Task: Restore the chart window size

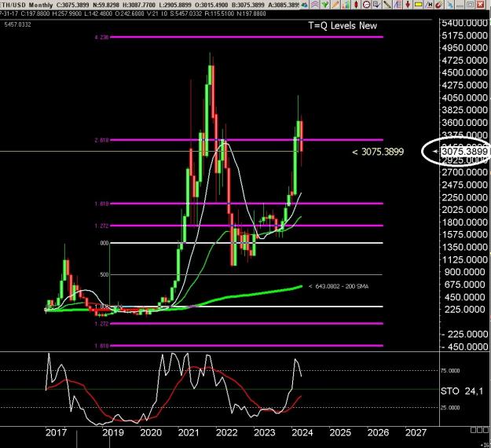Action: 471,5
